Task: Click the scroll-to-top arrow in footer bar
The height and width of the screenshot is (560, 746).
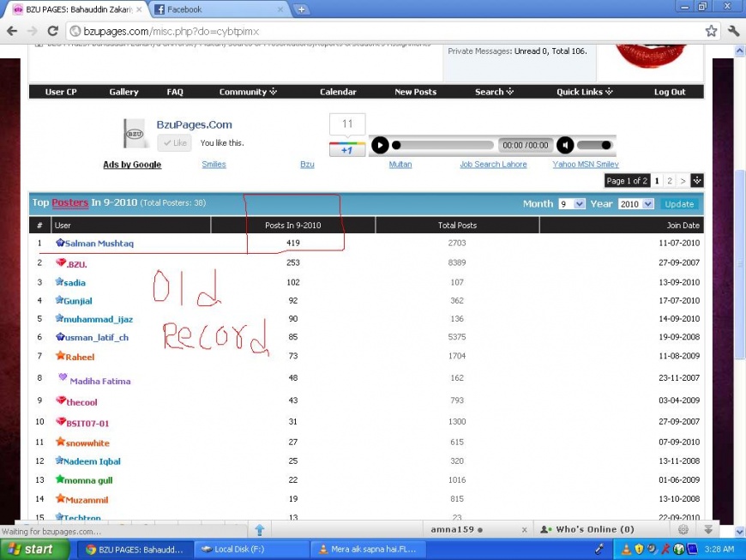Action: 259,530
